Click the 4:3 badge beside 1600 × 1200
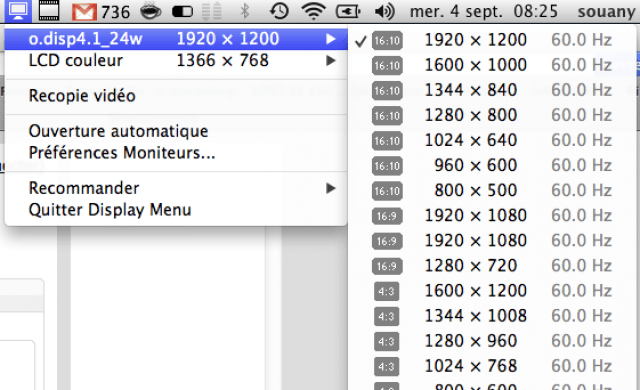The image size is (640, 390). point(386,291)
